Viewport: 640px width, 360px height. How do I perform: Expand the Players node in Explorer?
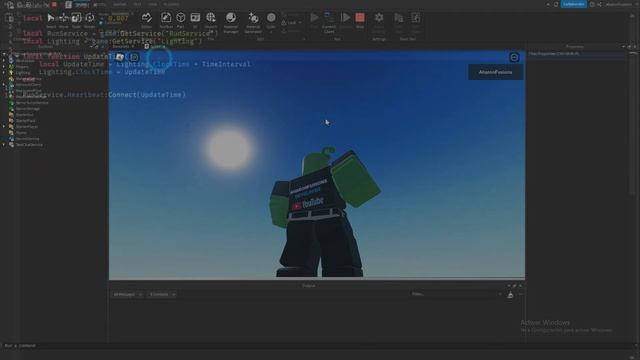point(4,67)
